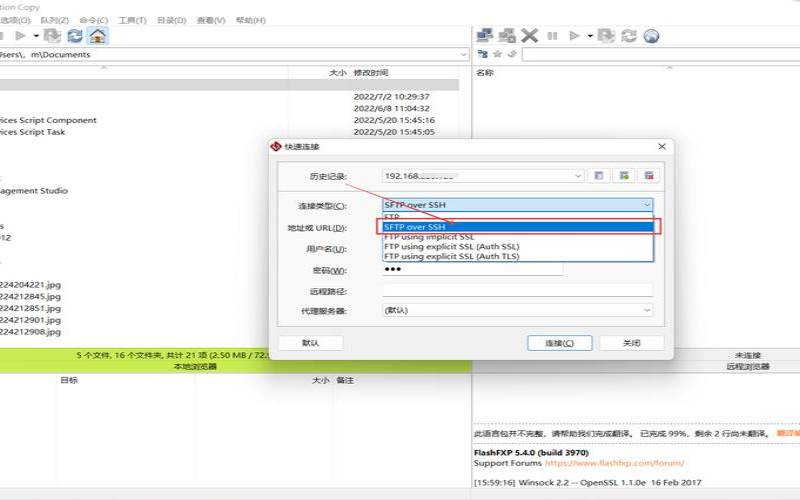Collapse the 连接类型 connection type dropdown
800x500 pixels.
pyautogui.click(x=646, y=205)
